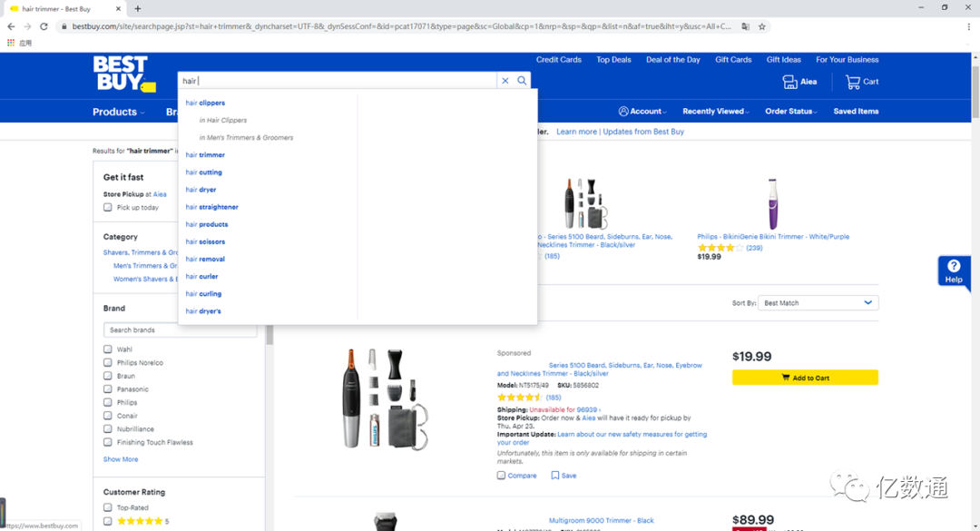Open Series 5100 trimmer product image

(x=385, y=398)
